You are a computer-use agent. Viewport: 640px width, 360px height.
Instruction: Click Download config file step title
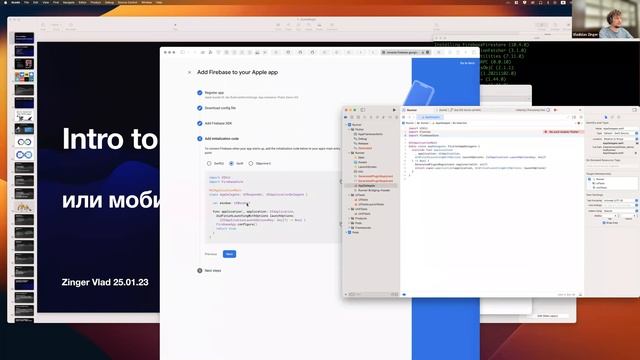click(x=220, y=108)
